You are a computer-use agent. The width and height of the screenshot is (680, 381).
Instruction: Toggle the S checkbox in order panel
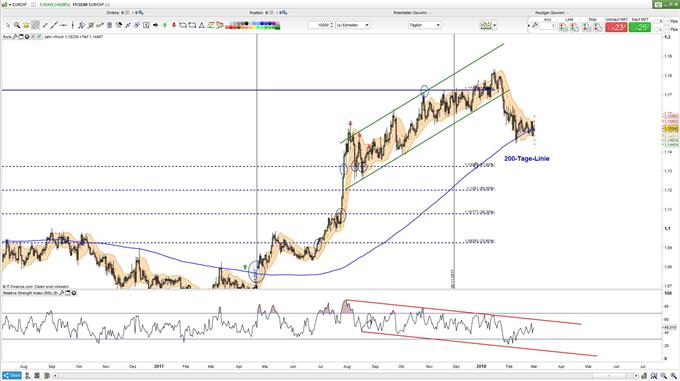[656, 21]
